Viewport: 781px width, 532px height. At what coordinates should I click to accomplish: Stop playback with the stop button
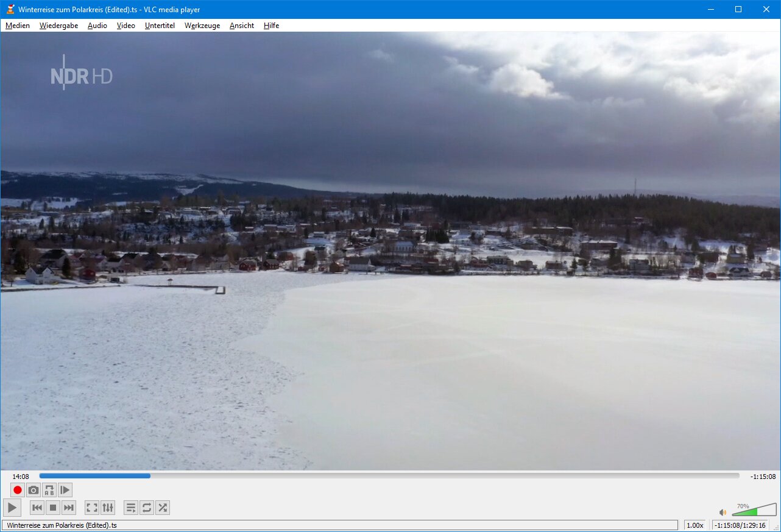[x=53, y=508]
